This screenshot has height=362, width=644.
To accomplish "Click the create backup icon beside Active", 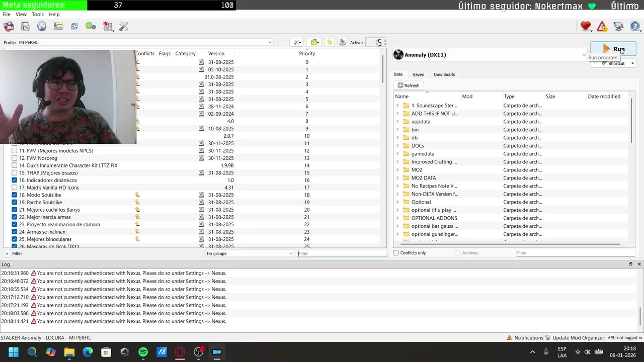I will [342, 42].
